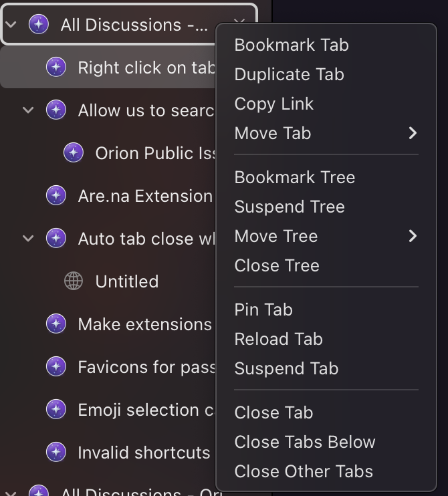This screenshot has width=448, height=496.
Task: Click the Untitled tab globe icon
Action: pos(74,281)
